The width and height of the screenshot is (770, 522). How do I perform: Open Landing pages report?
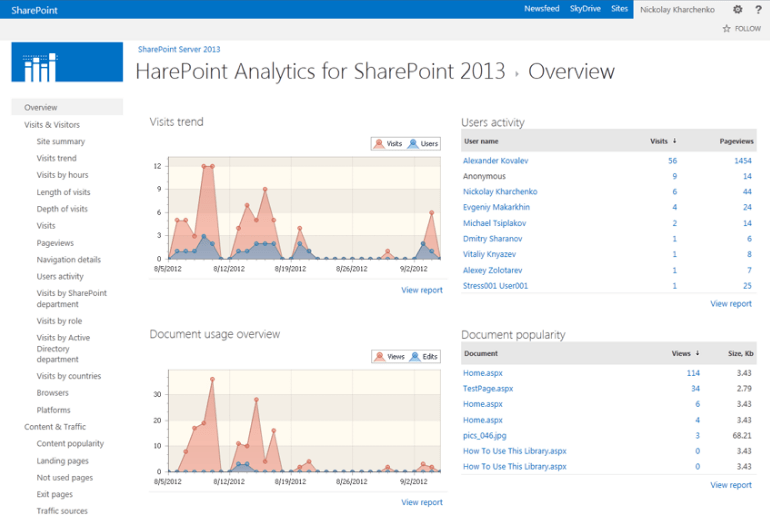click(x=62, y=461)
